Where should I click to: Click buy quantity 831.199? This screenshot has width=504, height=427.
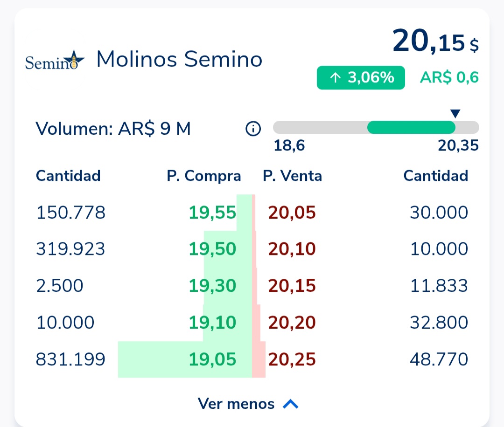(71, 359)
